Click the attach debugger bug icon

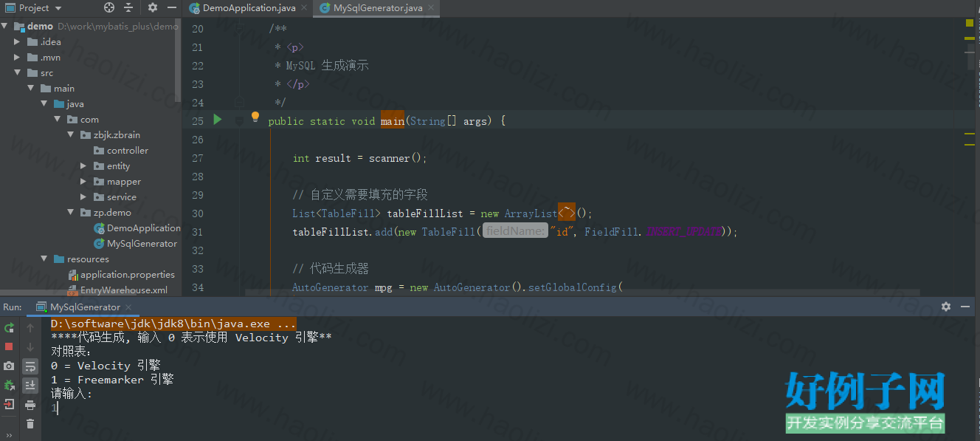10,385
